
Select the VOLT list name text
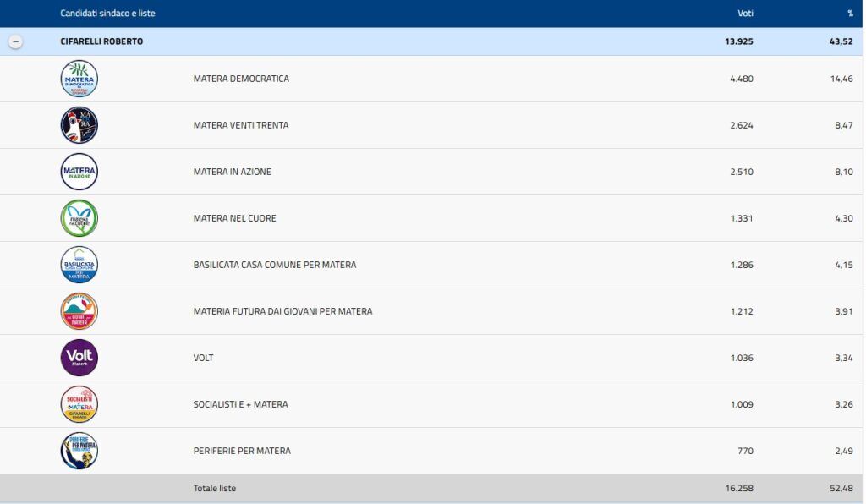(203, 358)
